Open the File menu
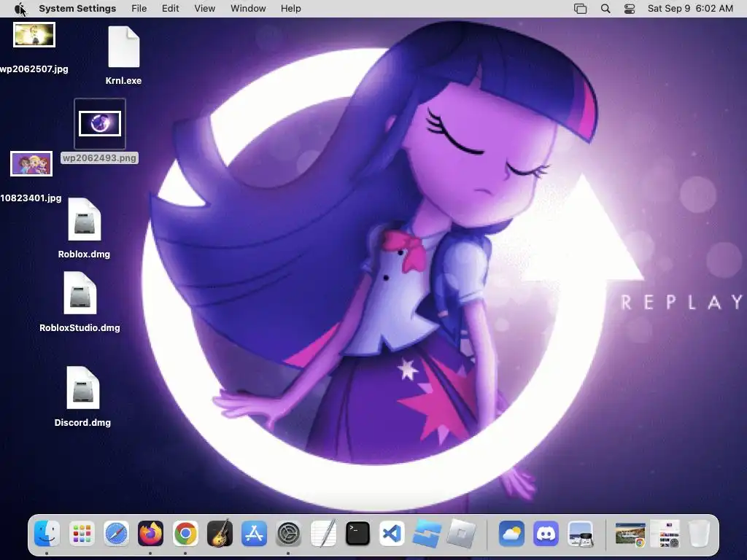This screenshot has height=560, width=747. point(139,9)
